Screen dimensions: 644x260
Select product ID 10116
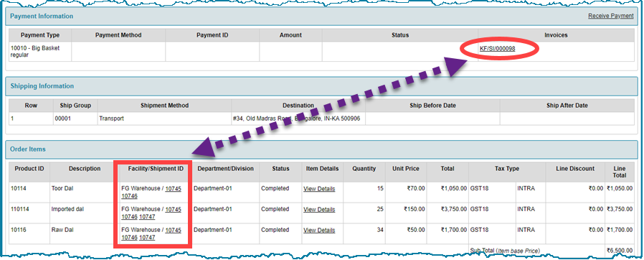pos(19,230)
